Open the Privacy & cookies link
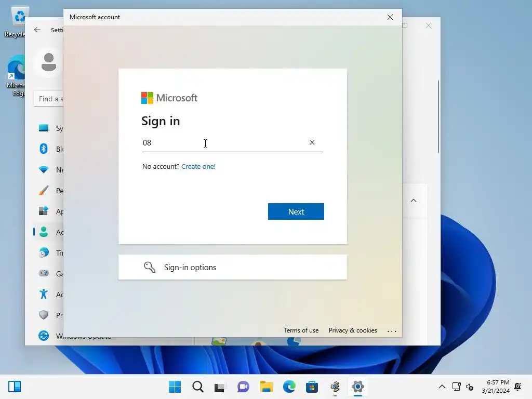Viewport: 532px width, 399px height. tap(353, 330)
